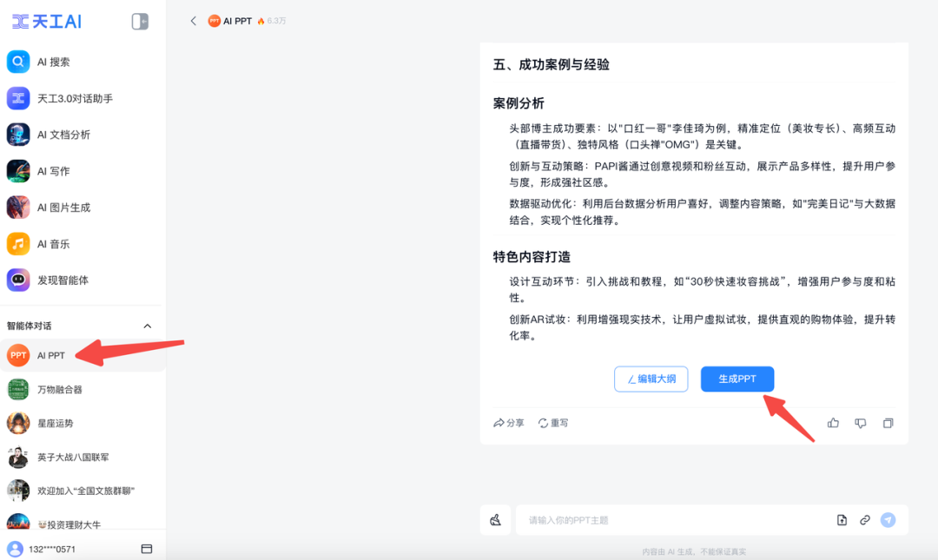
Task: Collapse the sidebar panel icon
Action: (140, 22)
